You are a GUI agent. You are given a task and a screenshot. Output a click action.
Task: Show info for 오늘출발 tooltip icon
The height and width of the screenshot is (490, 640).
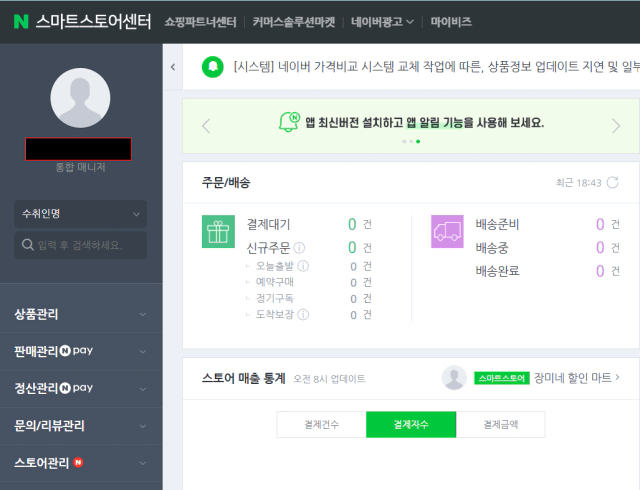303,266
